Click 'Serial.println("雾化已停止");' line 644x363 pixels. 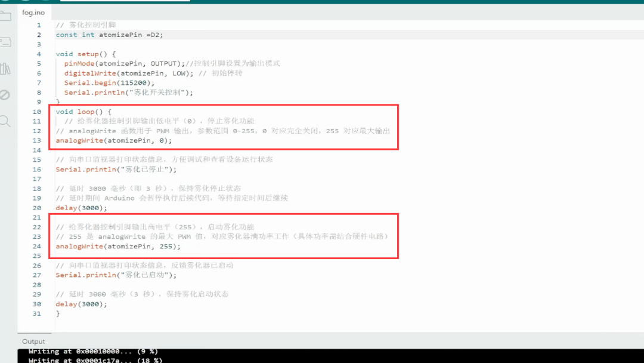pyautogui.click(x=116, y=170)
